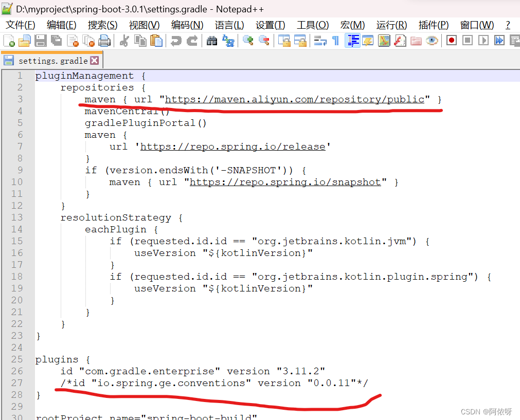Toggle the Indent guide icon
This screenshot has height=420, width=520.
pyautogui.click(x=352, y=41)
